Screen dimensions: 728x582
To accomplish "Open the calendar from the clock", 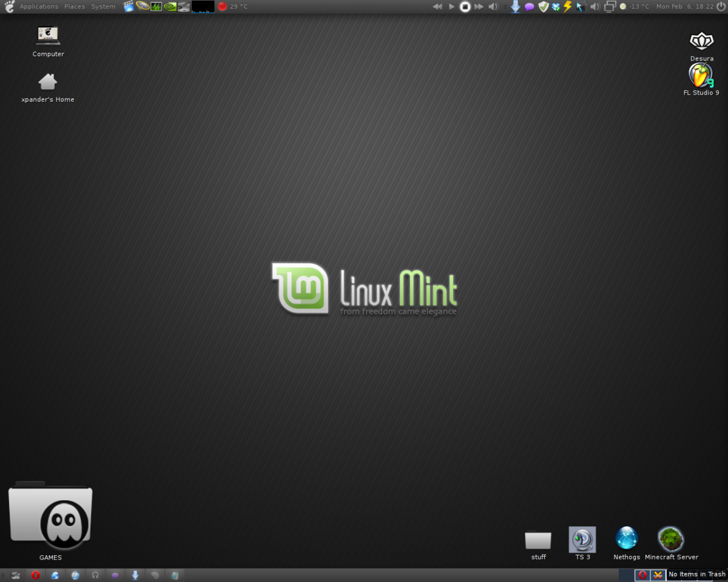I will pyautogui.click(x=684, y=7).
